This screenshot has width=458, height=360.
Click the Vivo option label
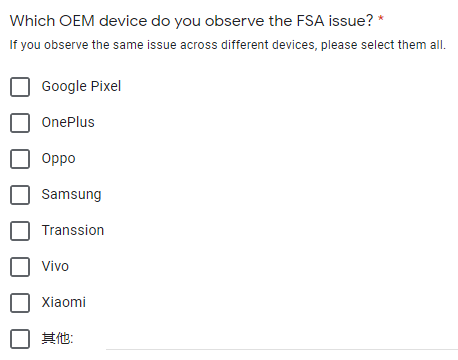55,266
